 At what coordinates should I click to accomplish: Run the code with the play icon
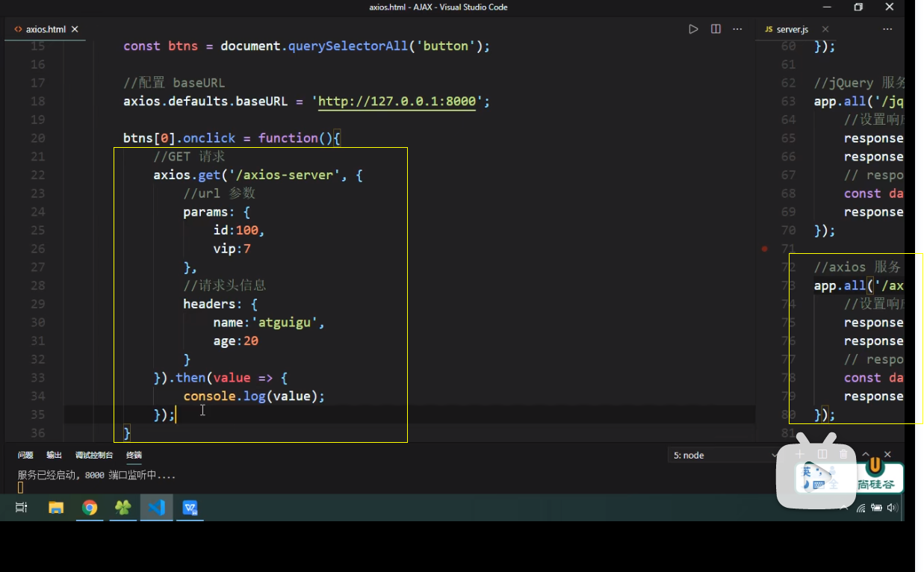coord(693,29)
